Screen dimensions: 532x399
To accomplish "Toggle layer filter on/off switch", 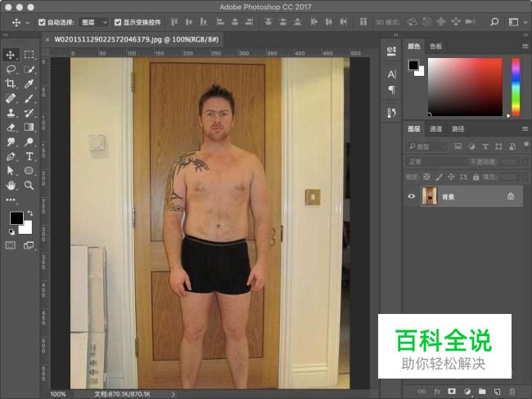I will (526, 145).
